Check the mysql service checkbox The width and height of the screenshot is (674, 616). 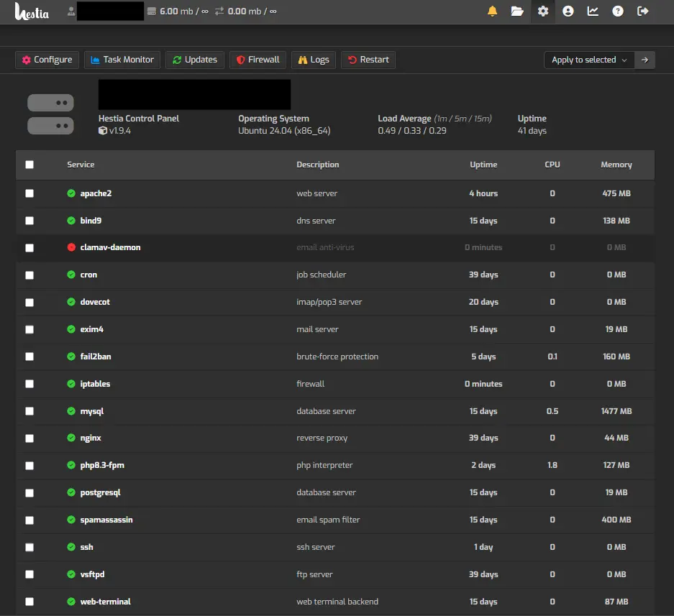point(29,411)
